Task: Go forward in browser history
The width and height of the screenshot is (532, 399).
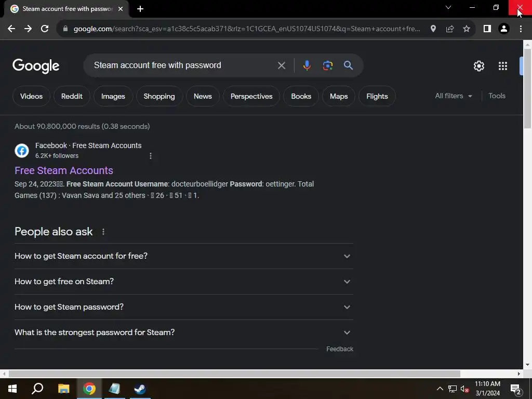Action: pos(28,29)
